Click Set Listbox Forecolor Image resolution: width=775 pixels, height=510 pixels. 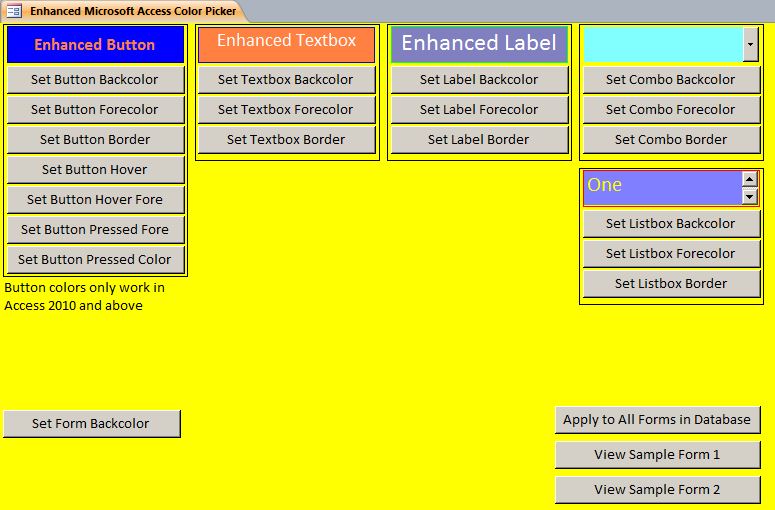[x=671, y=254]
